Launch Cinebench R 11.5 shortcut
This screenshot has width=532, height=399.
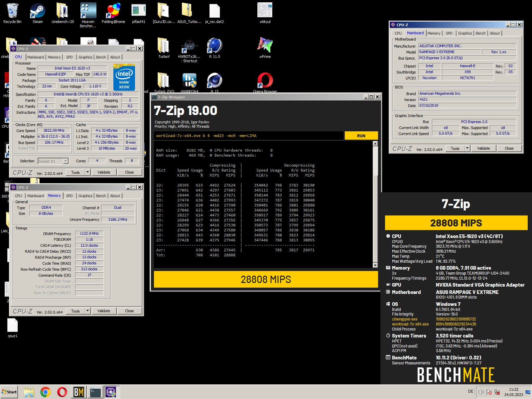(214, 48)
